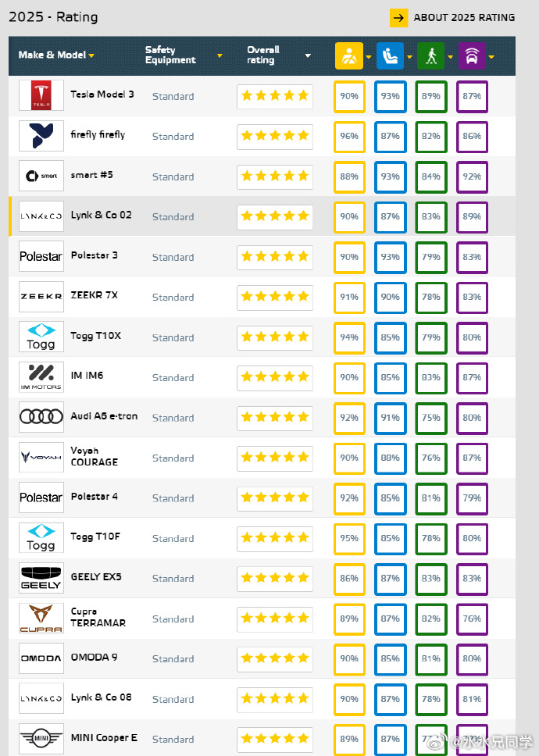The height and width of the screenshot is (756, 539).
Task: Click the ZEEKR 7X five-star rating box
Action: pos(275,297)
